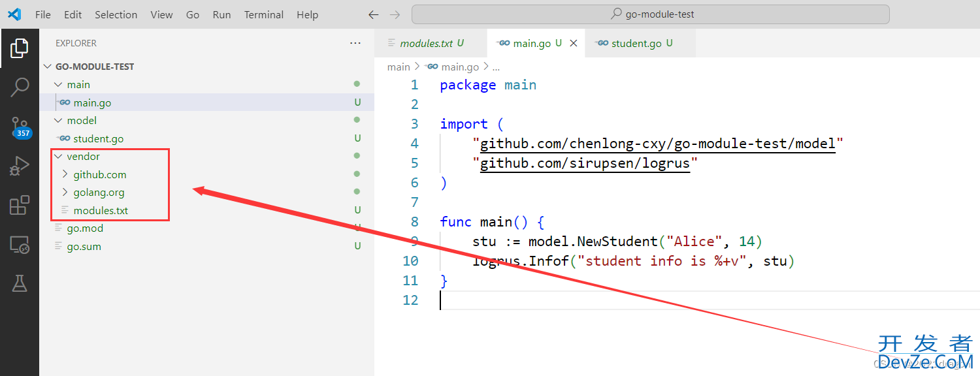Screen dimensions: 980x376
Task: Open student.go in the explorer tree
Action: (206, 138)
